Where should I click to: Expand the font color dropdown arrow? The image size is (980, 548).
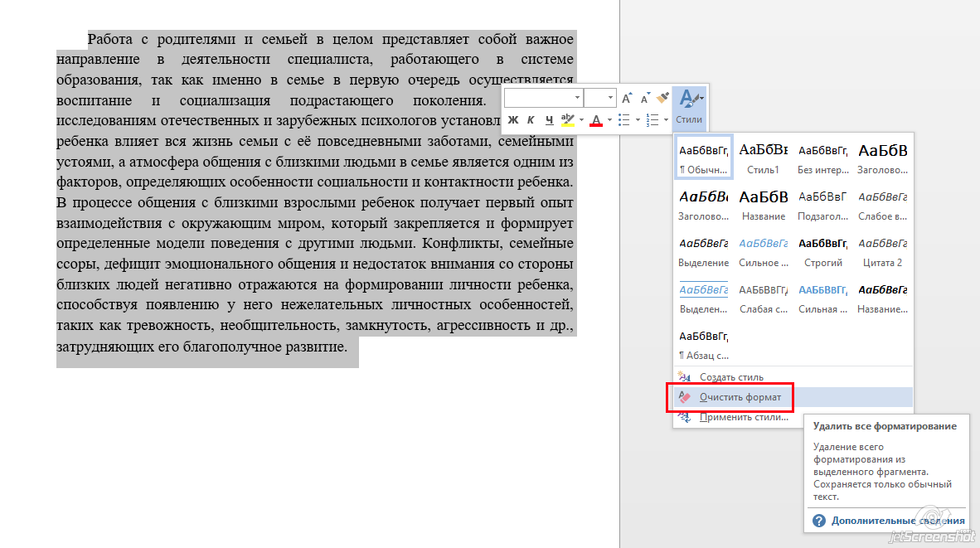coord(609,120)
